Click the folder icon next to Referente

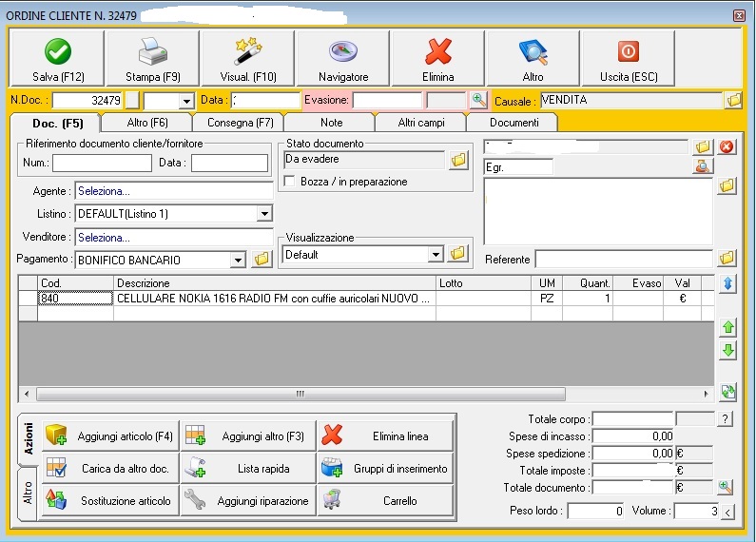727,259
